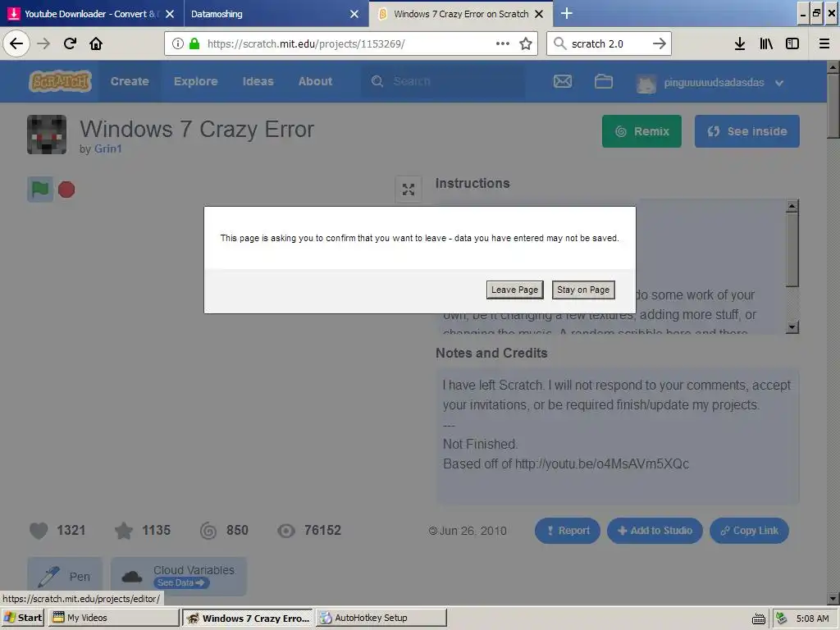The height and width of the screenshot is (630, 840).
Task: Open the Ideas menu item
Action: pos(258,81)
